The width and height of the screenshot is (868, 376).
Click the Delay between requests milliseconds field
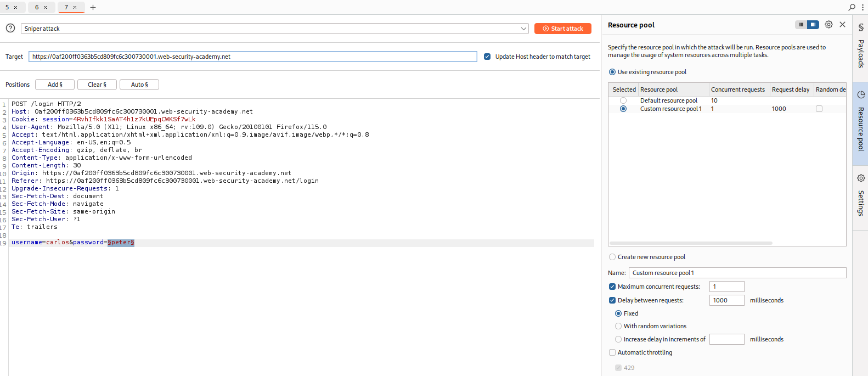(x=726, y=300)
